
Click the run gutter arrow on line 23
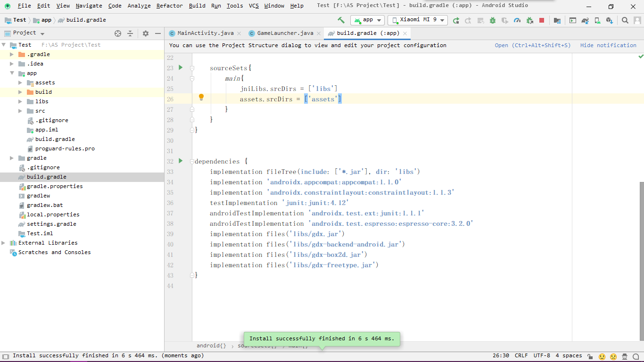181,68
